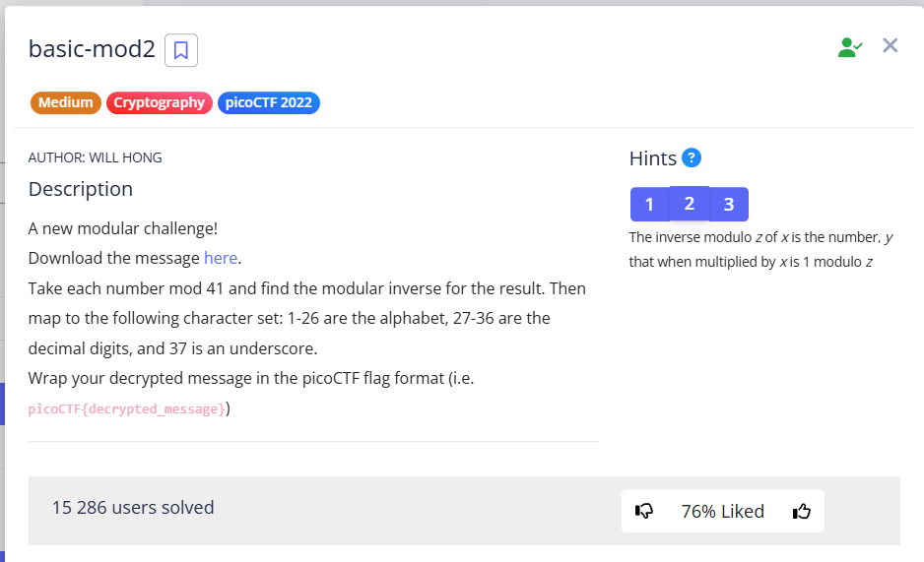Viewport: 924px width, 562px height.
Task: Click the inverse modulo hint text
Action: (760, 249)
